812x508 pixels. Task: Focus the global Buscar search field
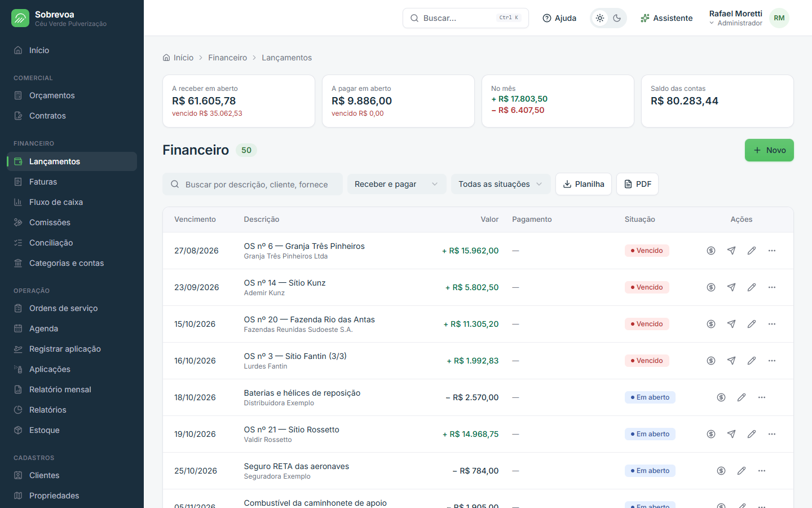(x=466, y=18)
